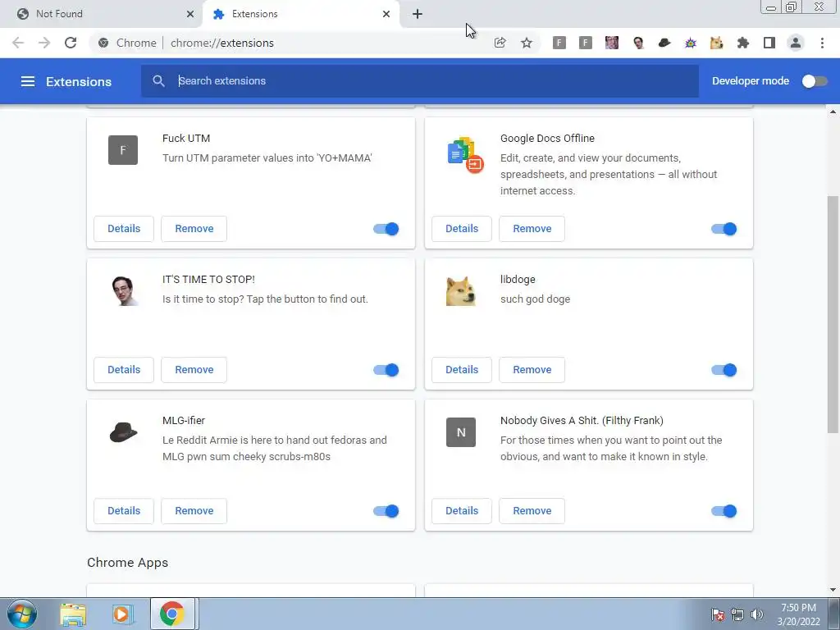Image resolution: width=840 pixels, height=630 pixels.
Task: Disable the MLG-ifier extension toggle
Action: point(386,511)
